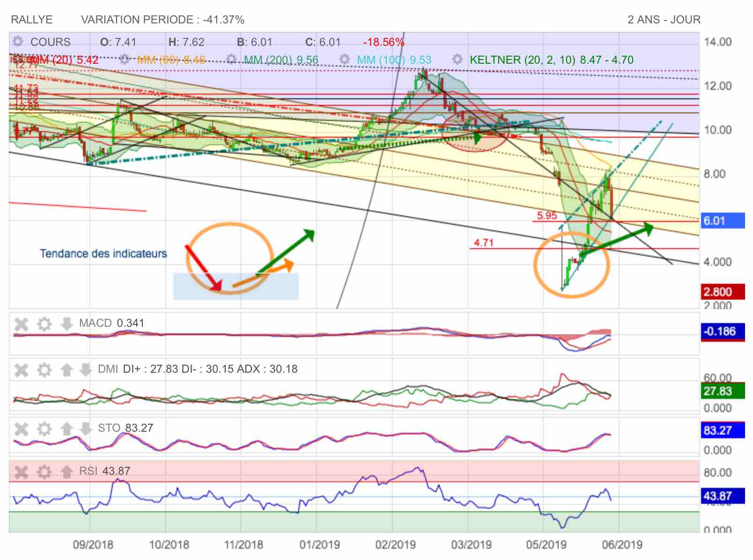Click the MACD 0.341 label
The image size is (753, 560).
coord(111,323)
